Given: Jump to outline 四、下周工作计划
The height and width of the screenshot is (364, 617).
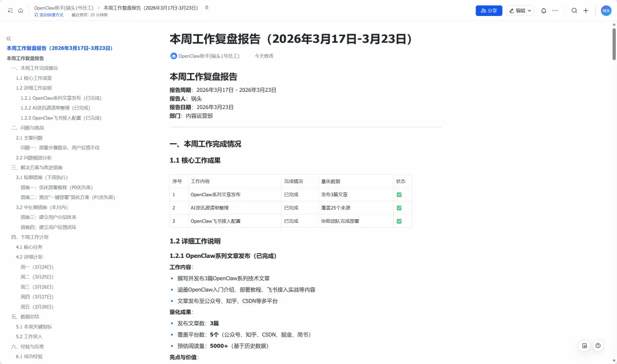Looking at the screenshot, I should [x=30, y=237].
